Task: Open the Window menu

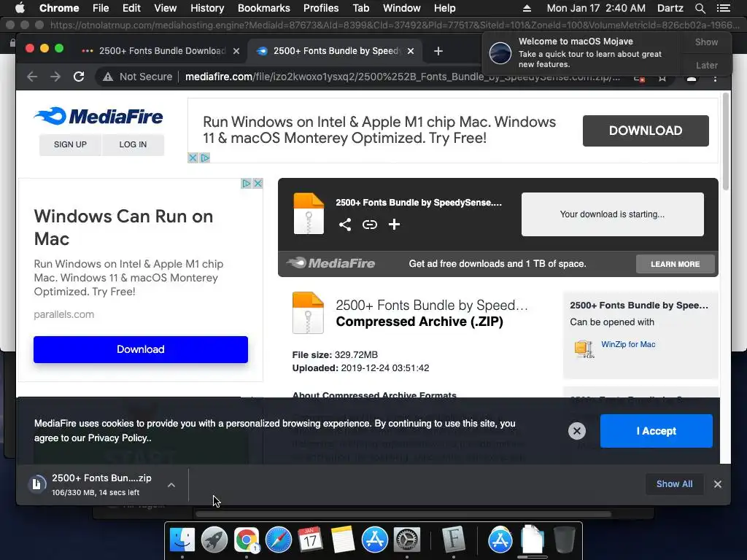Action: pyautogui.click(x=402, y=8)
